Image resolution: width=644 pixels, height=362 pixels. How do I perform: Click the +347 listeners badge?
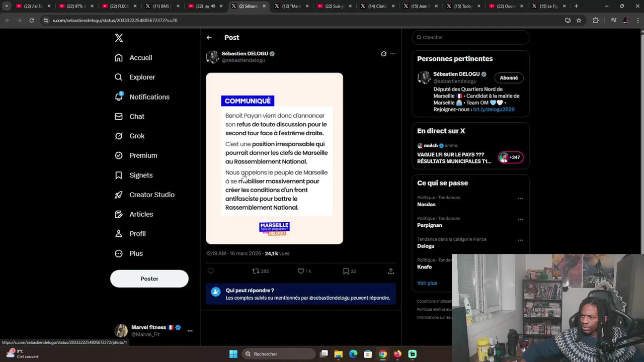point(510,157)
